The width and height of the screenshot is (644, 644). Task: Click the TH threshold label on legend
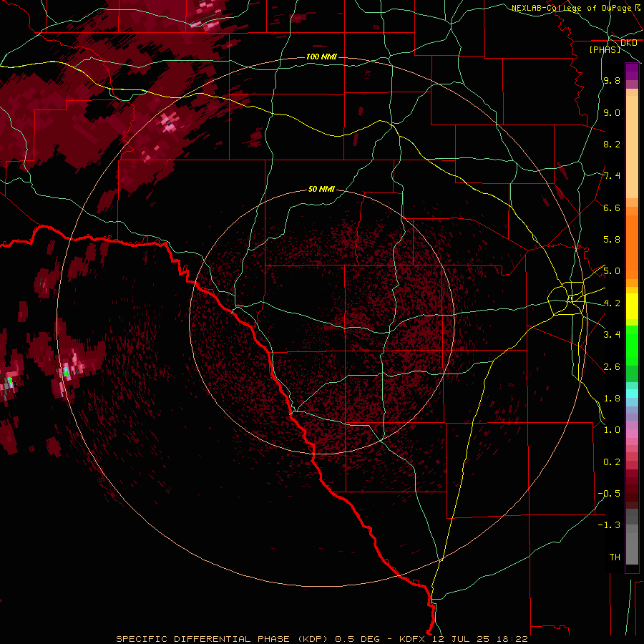(x=615, y=557)
